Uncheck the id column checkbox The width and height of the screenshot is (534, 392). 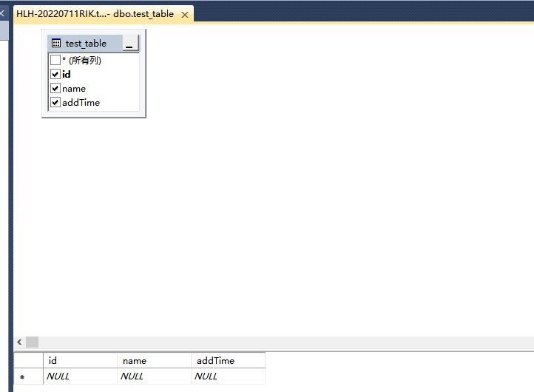click(55, 74)
